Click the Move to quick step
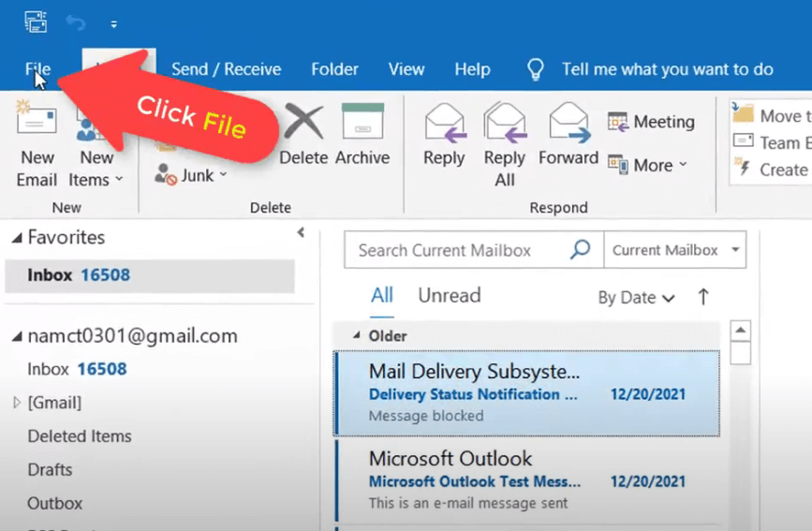 click(772, 115)
